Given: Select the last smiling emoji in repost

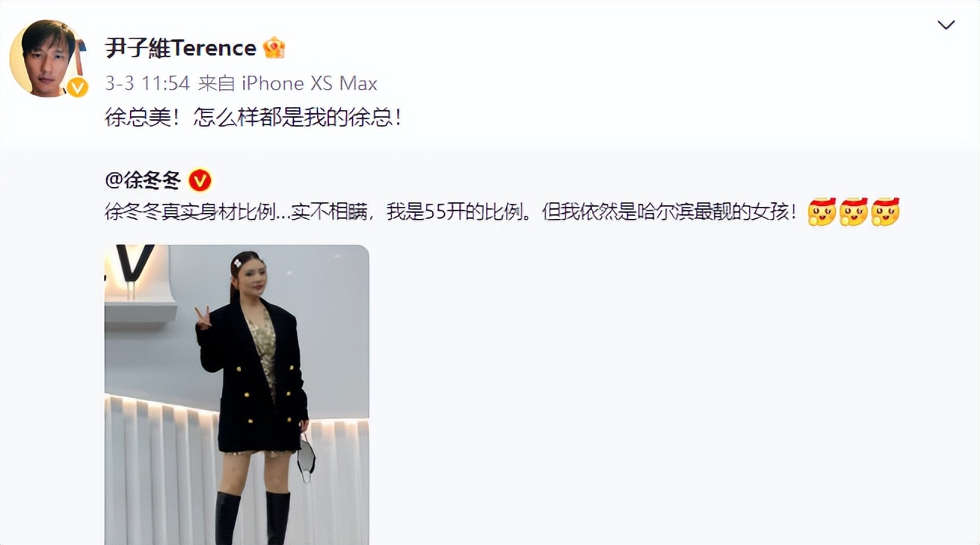Looking at the screenshot, I should (x=886, y=212).
